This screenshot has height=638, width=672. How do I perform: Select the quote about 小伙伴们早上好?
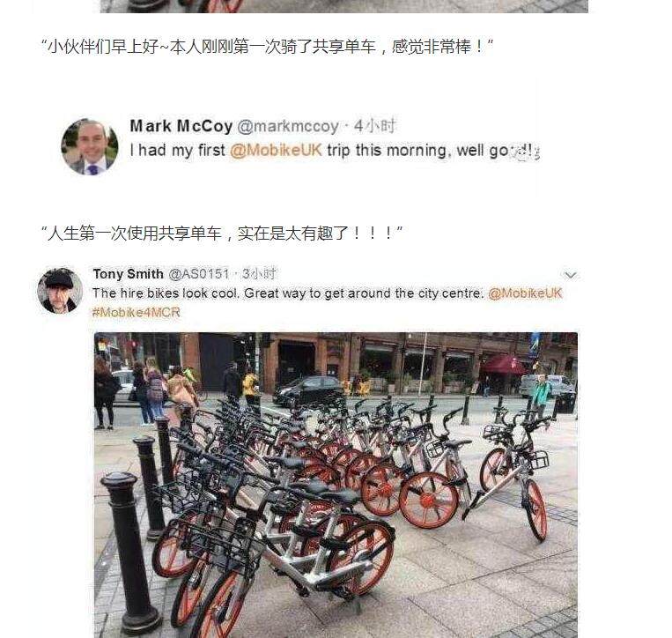tap(267, 47)
